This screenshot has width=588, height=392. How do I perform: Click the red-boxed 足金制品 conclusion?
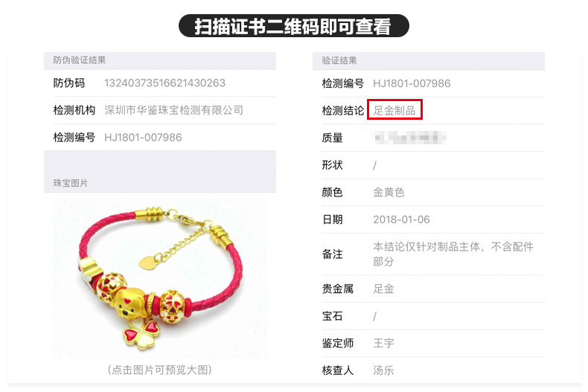click(x=394, y=110)
